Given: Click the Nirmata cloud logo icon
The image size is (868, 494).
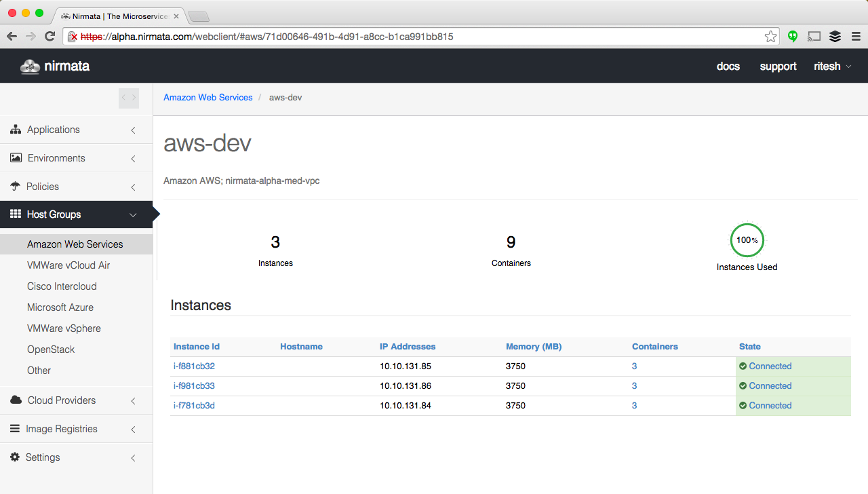Looking at the screenshot, I should coord(30,66).
